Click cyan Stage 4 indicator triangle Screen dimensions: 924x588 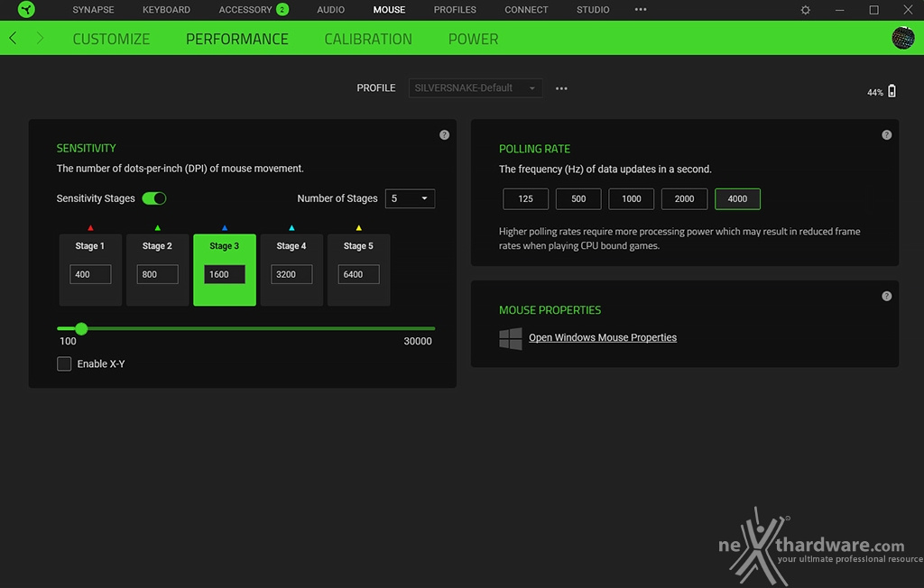click(291, 227)
